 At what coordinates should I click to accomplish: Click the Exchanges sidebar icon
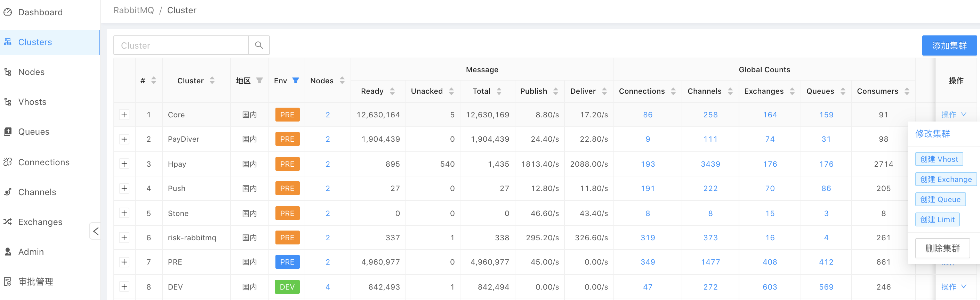tap(8, 222)
